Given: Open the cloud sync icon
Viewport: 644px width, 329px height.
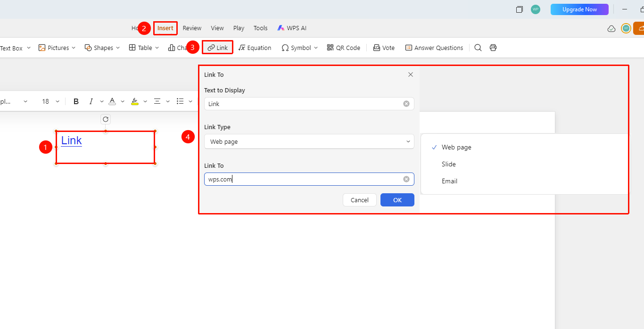Looking at the screenshot, I should (x=611, y=28).
